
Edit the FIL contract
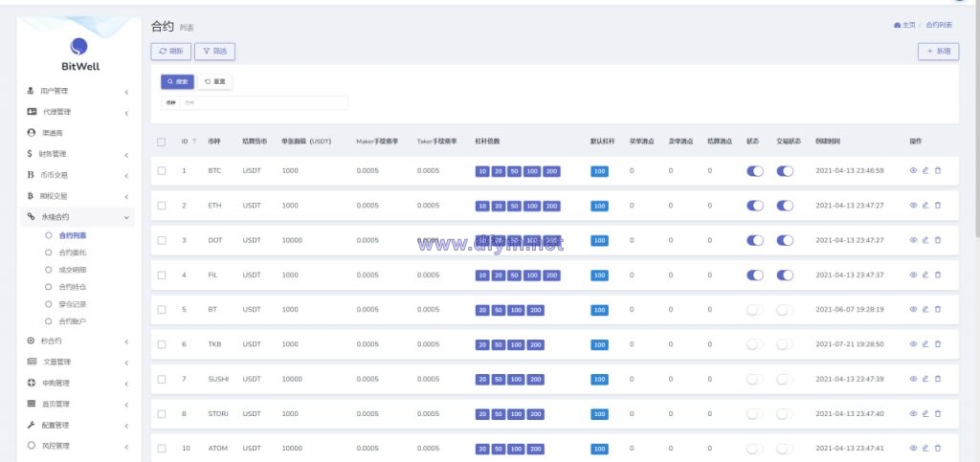[925, 275]
